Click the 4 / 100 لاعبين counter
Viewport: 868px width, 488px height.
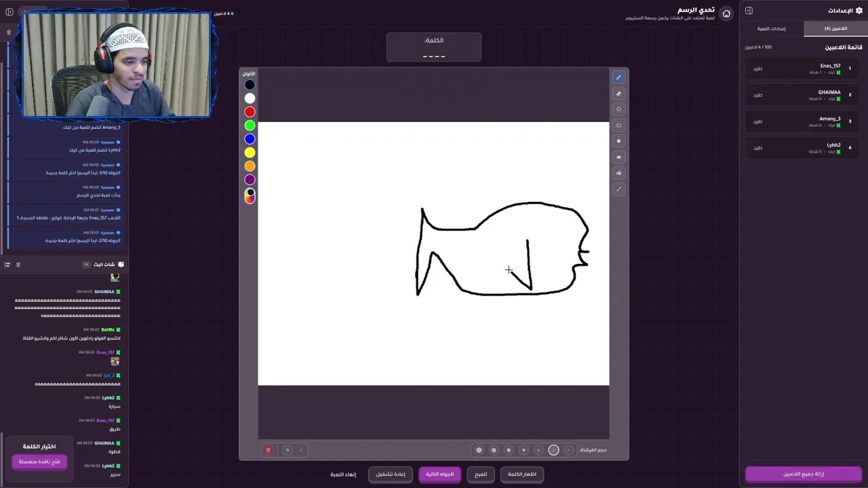pyautogui.click(x=758, y=47)
